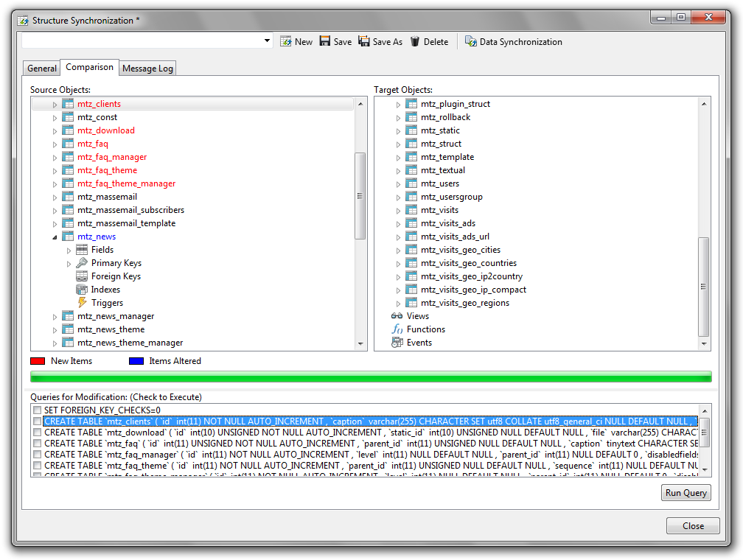This screenshot has width=743, height=560.
Task: Click table icon next to mtz_template
Action: pyautogui.click(x=411, y=157)
